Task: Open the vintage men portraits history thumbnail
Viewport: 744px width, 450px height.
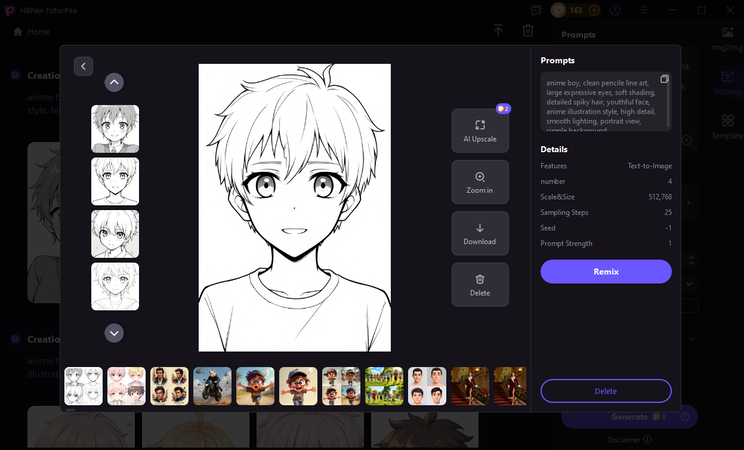Action: [x=169, y=386]
